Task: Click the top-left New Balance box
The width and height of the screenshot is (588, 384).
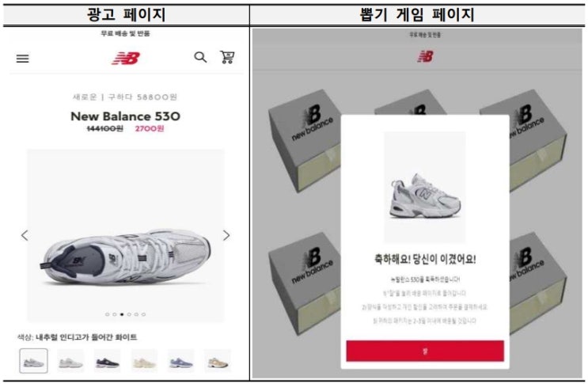Action: [305, 141]
